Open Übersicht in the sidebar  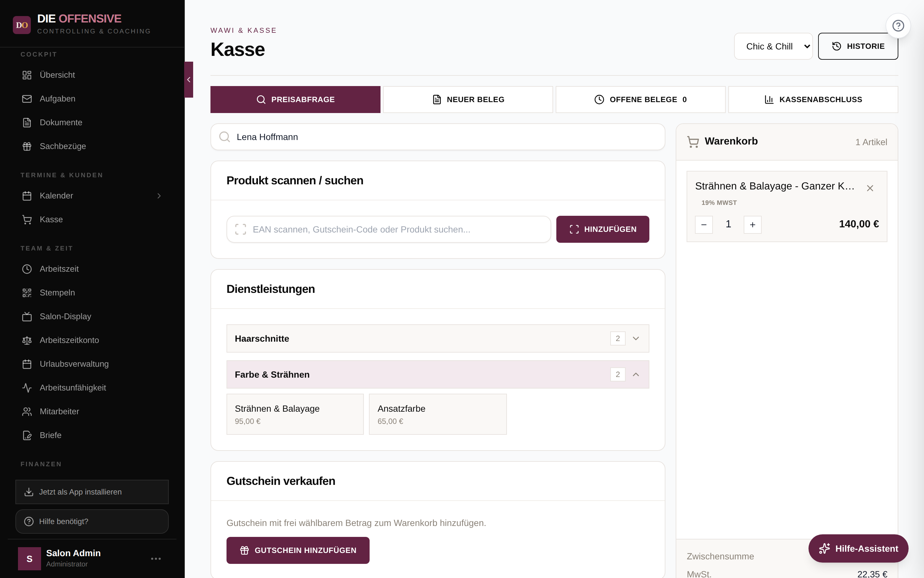click(92, 75)
